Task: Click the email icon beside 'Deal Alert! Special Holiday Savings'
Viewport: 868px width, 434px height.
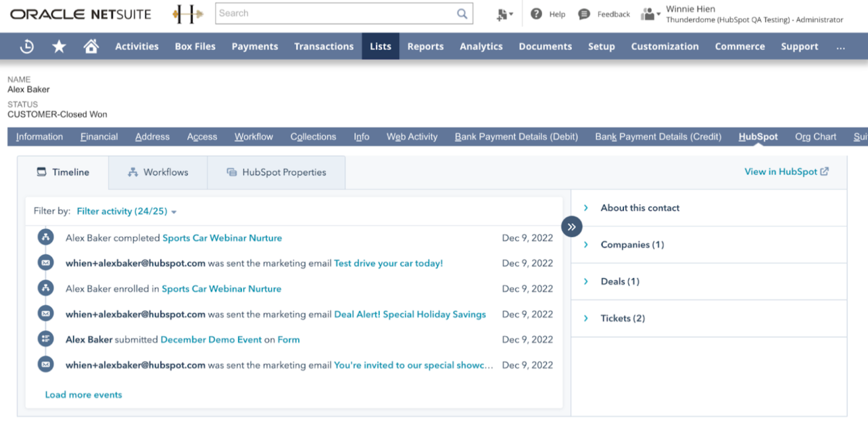Action: coord(46,314)
